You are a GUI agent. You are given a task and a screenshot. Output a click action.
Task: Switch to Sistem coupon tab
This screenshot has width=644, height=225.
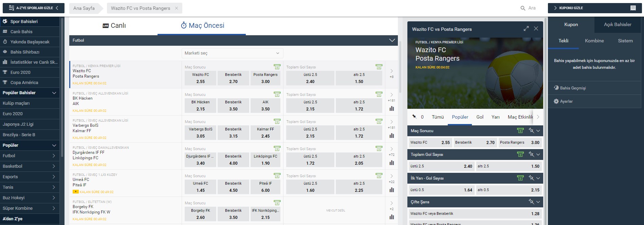coord(625,41)
